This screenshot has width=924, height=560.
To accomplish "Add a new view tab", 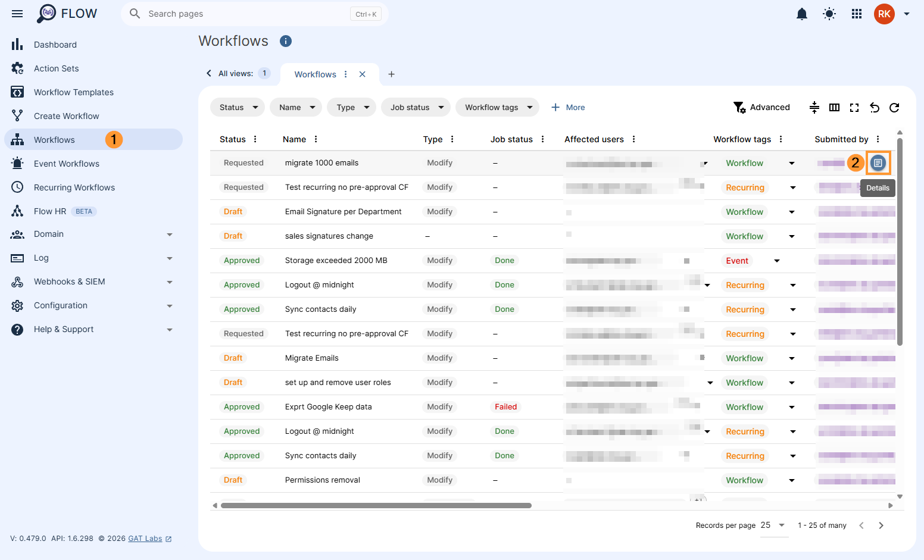I will pyautogui.click(x=391, y=74).
